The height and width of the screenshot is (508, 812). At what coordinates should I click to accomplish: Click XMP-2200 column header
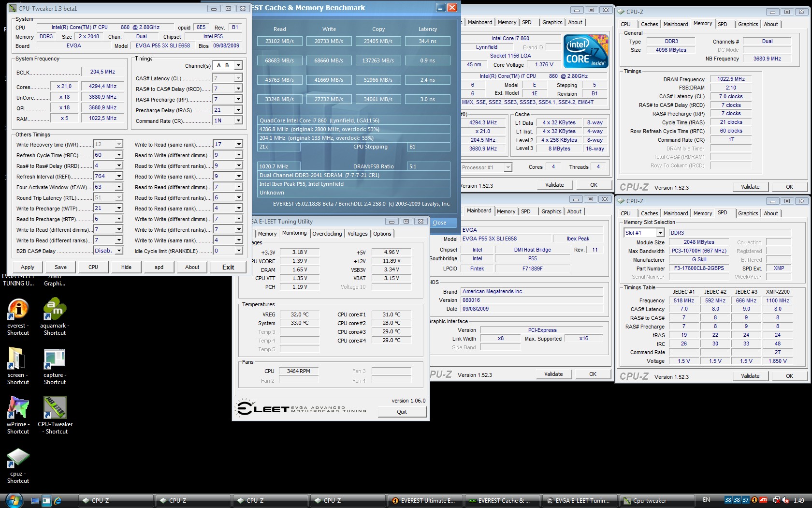tap(778, 292)
